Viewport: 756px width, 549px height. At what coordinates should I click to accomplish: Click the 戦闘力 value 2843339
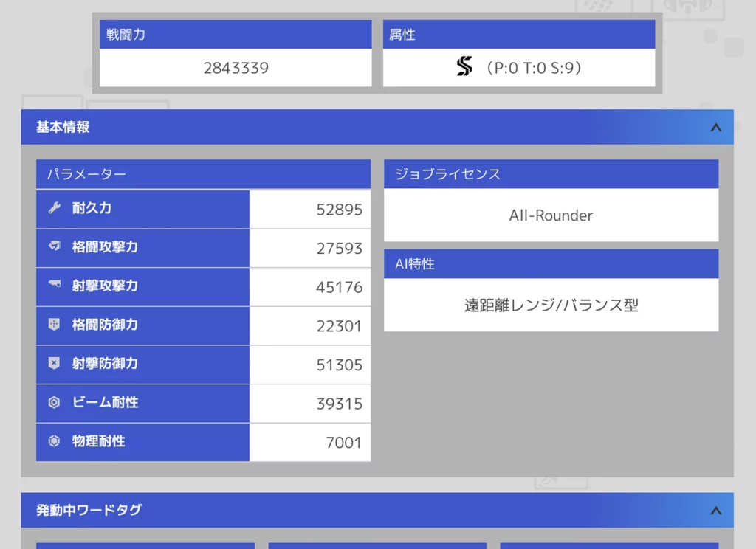236,68
